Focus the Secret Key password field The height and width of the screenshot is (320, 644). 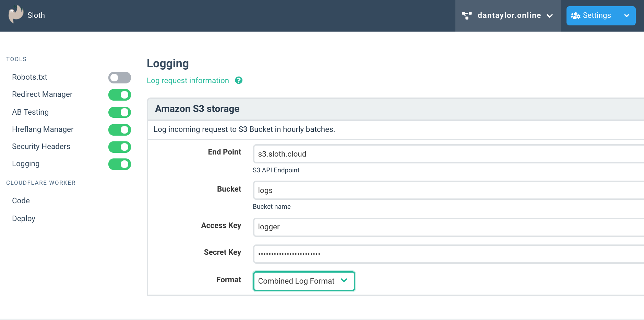(x=446, y=254)
